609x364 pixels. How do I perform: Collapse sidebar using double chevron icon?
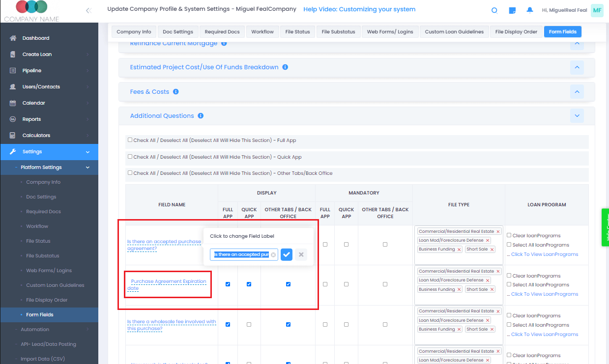click(x=88, y=10)
